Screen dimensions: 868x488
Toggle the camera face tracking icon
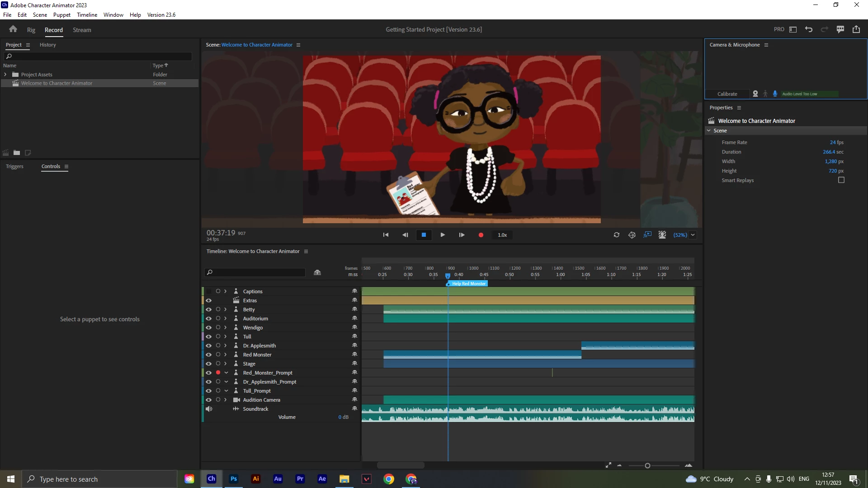point(755,94)
